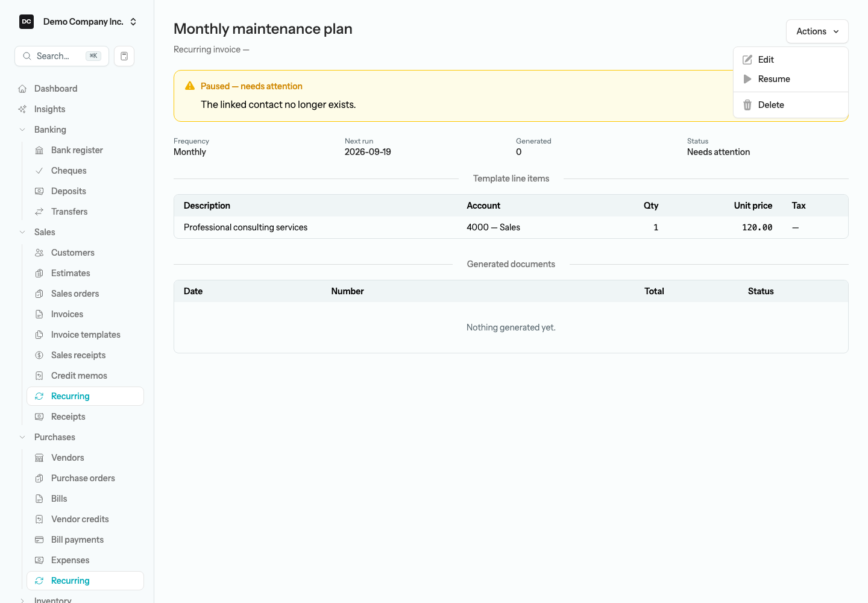Collapse the Purchases section chevron
868x603 pixels.
22,437
